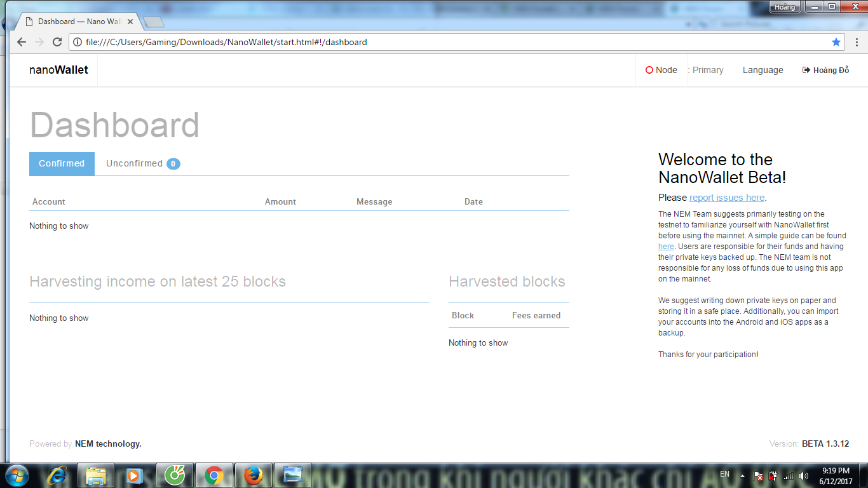Open the Hoàng Chrome profile button
The width and height of the screenshot is (868, 488).
tap(784, 7)
